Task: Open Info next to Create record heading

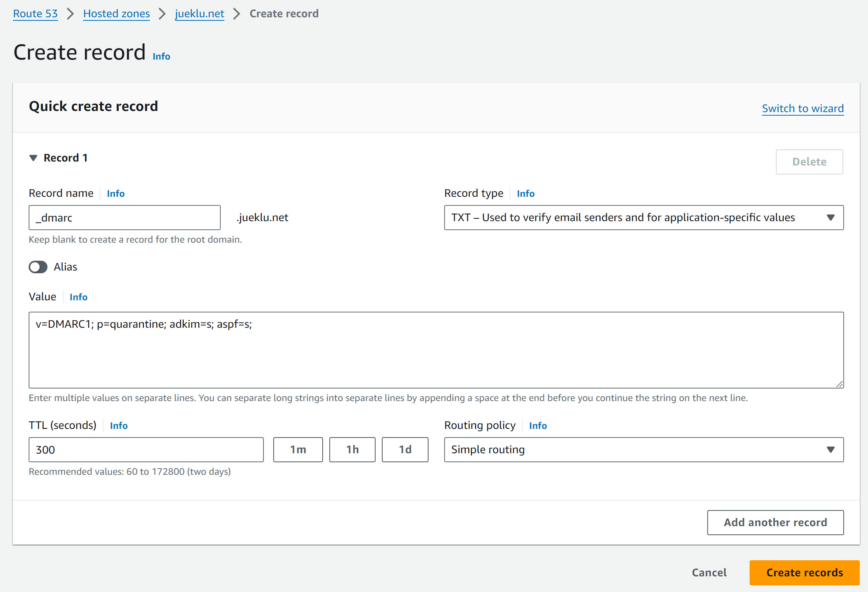Action: [x=161, y=56]
